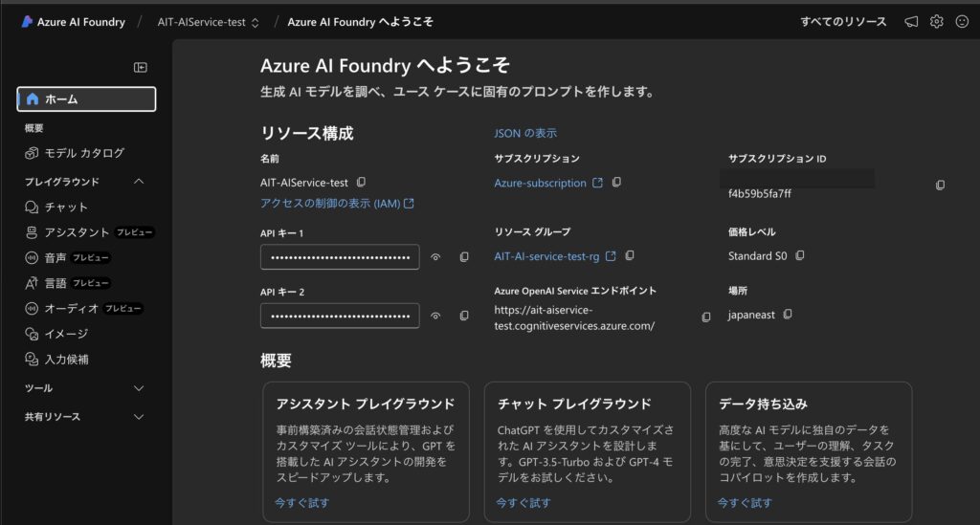Click the smiley face feedback icon
The height and width of the screenshot is (525, 980).
click(x=962, y=22)
